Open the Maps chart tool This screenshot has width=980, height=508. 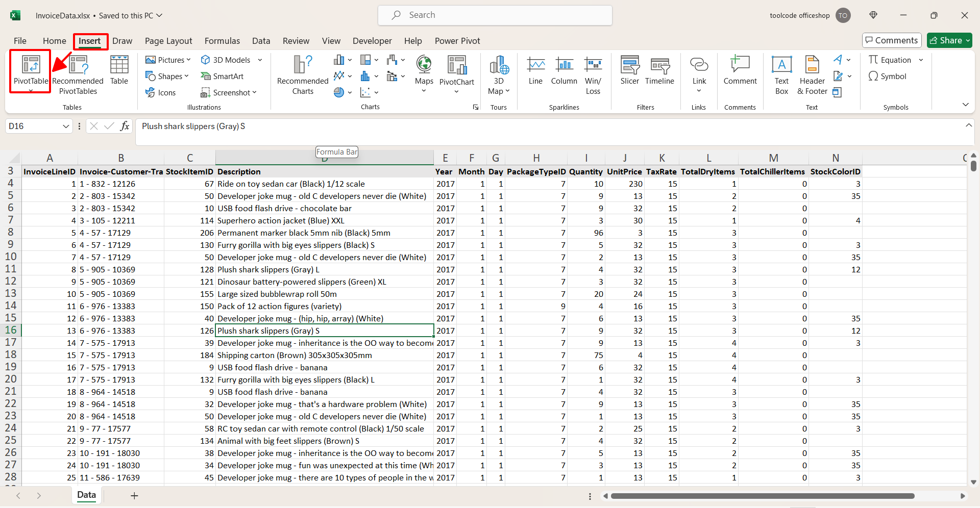[x=424, y=70]
